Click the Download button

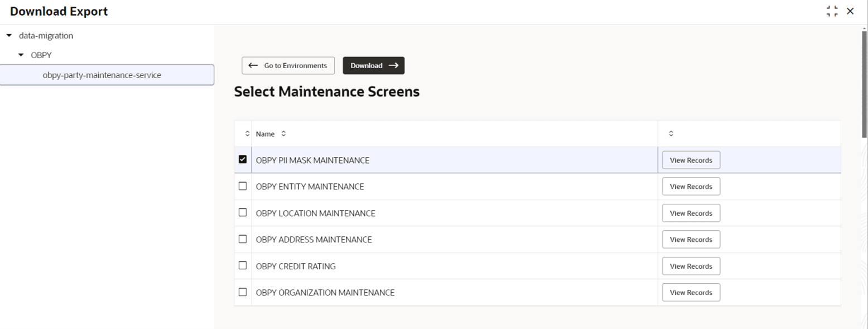click(373, 65)
